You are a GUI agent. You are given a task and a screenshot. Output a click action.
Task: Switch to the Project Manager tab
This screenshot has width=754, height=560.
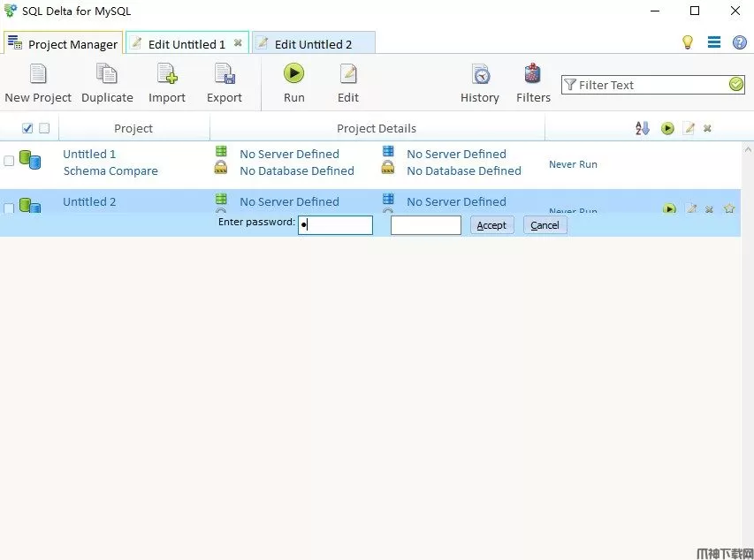pyautogui.click(x=63, y=44)
